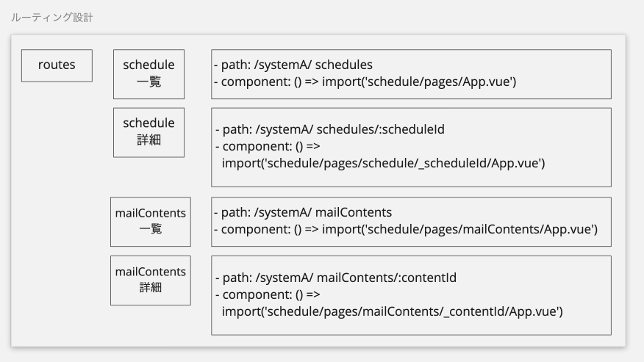
Task: Click the path /systemA/ mailContents line
Action: pos(302,212)
